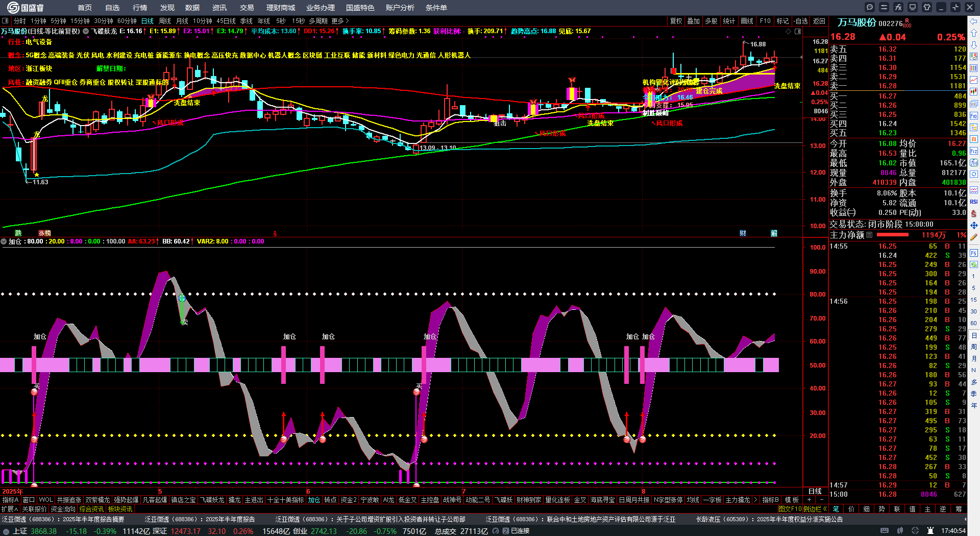This screenshot has height=536, width=980.
Task: Click the RSI indicator sidebar icon
Action: click(x=974, y=202)
